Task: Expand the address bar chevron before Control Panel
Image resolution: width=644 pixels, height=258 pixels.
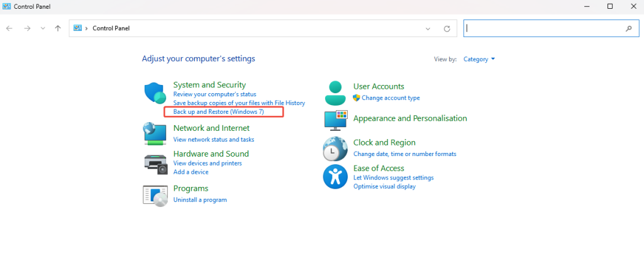Action: click(87, 28)
